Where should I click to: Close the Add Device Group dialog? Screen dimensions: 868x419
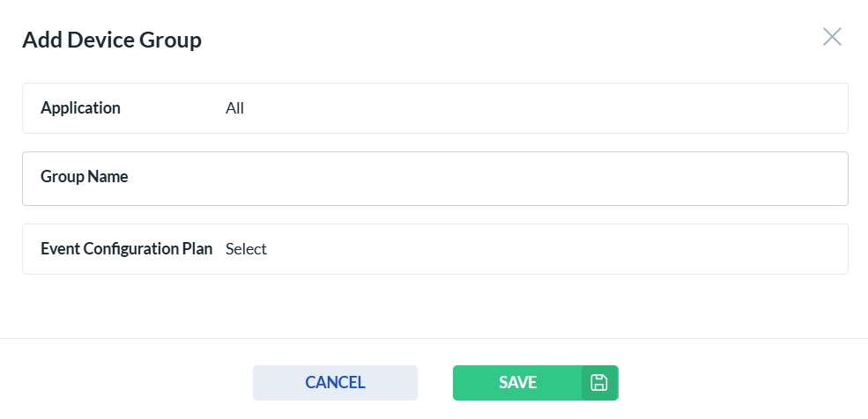click(832, 37)
